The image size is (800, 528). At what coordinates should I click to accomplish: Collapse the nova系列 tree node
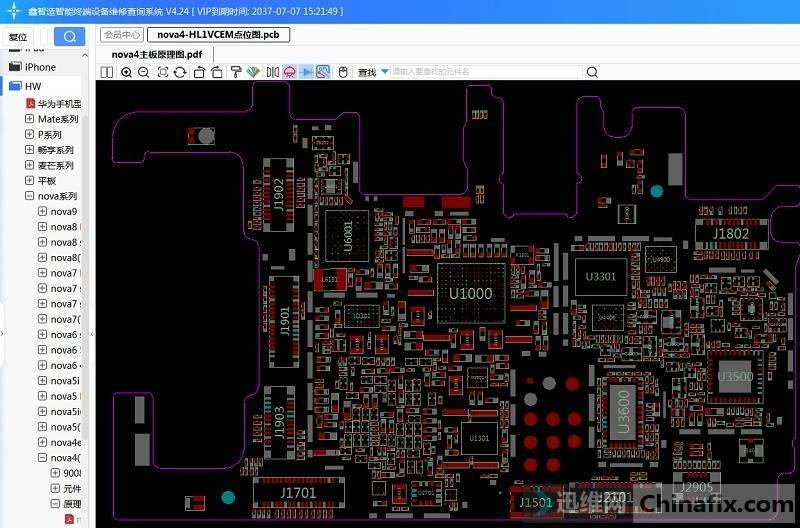[30, 196]
